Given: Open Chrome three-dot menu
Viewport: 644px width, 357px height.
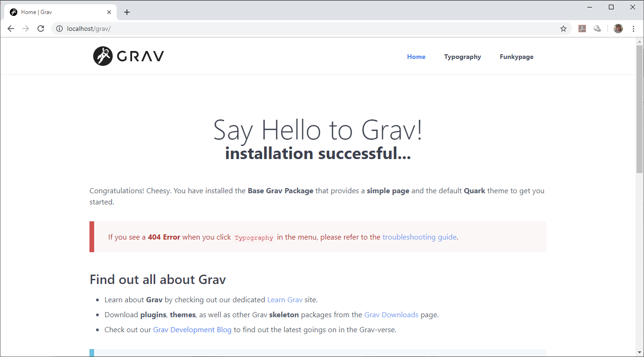Looking at the screenshot, I should pyautogui.click(x=633, y=29).
